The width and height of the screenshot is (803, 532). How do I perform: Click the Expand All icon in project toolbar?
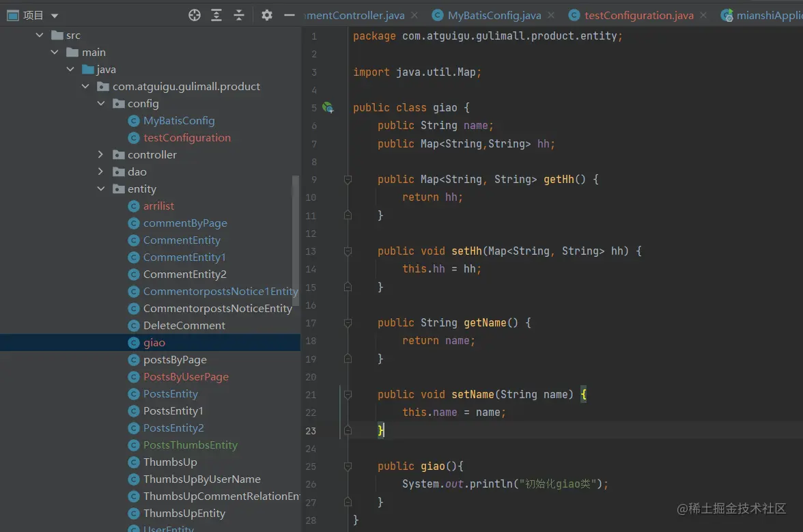[x=216, y=15]
